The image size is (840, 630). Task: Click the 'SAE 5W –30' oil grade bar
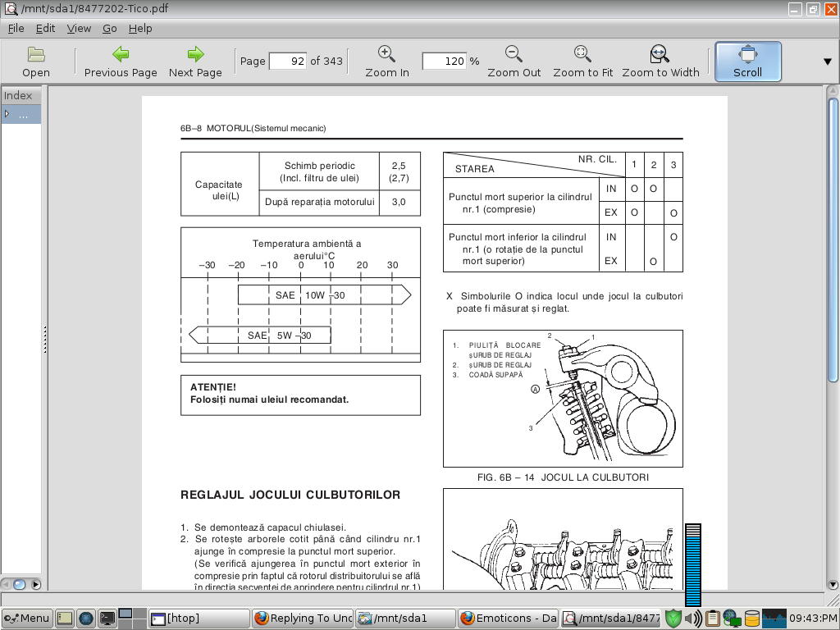(x=260, y=336)
